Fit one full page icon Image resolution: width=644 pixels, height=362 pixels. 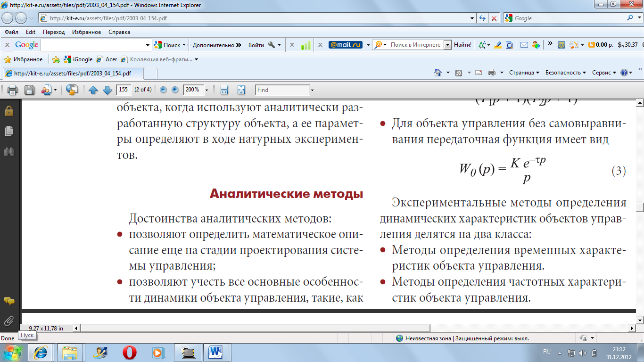click(x=241, y=90)
